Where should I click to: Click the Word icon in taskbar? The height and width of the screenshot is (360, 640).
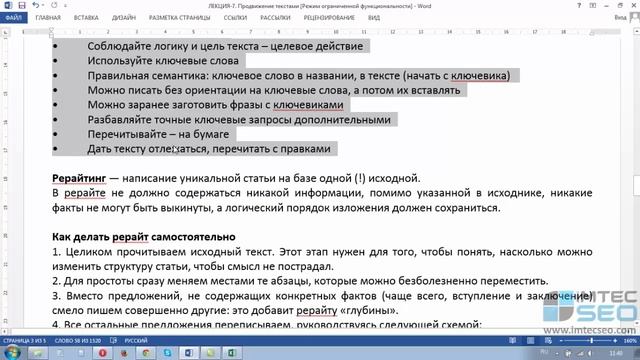point(189,353)
